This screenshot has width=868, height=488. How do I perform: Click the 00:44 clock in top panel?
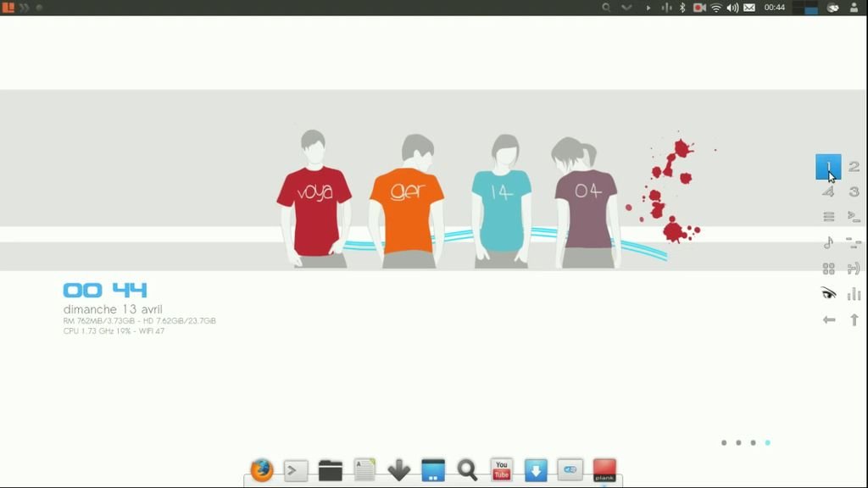pyautogui.click(x=775, y=8)
